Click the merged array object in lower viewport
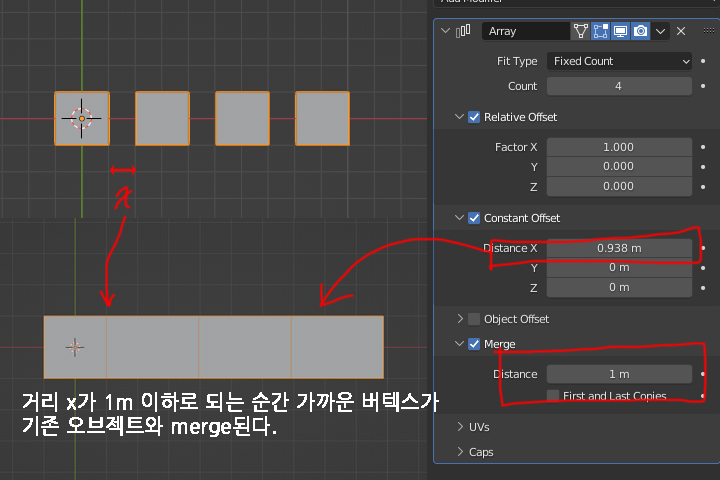The image size is (720, 480). pyautogui.click(x=214, y=347)
